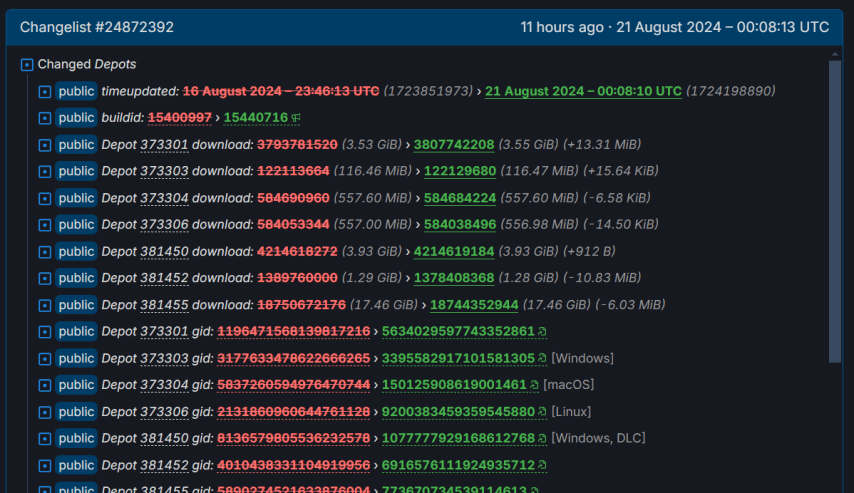The width and height of the screenshot is (854, 493).
Task: Open new buildid 15440716 link
Action: 255,118
